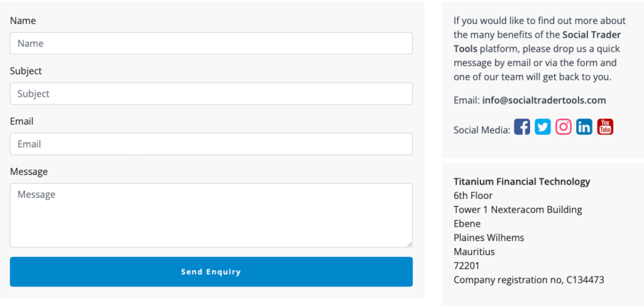Click the Subject field label

26,71
